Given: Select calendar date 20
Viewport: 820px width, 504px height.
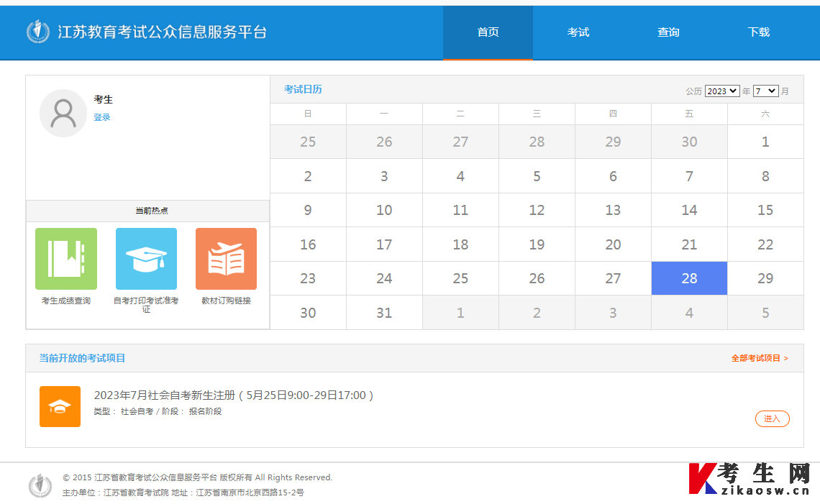Looking at the screenshot, I should point(613,244).
